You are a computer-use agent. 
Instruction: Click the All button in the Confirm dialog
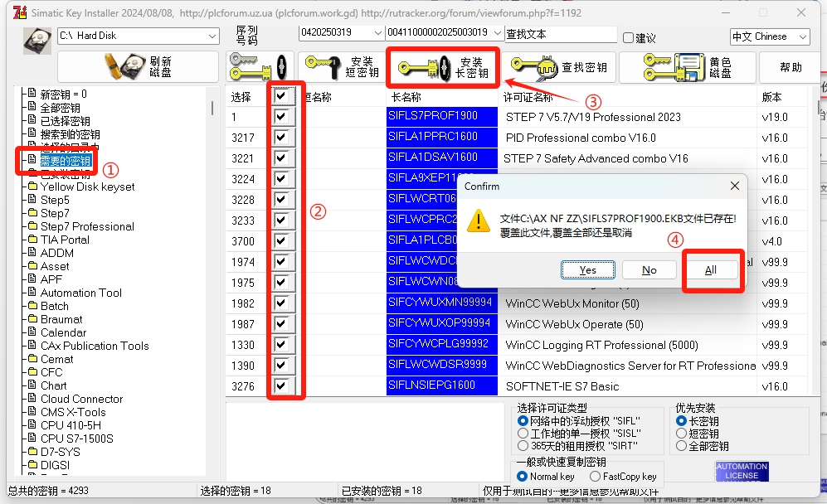click(712, 269)
